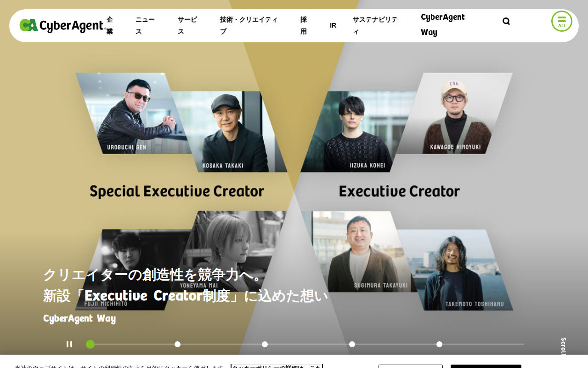Screen dimensions: 588x368
Task: Click the "Executive Creator" heading on right
Action: [x=400, y=191]
